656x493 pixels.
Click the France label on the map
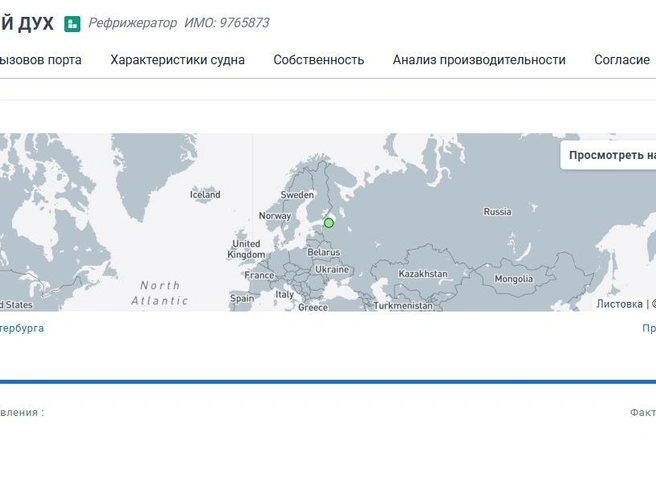(259, 275)
